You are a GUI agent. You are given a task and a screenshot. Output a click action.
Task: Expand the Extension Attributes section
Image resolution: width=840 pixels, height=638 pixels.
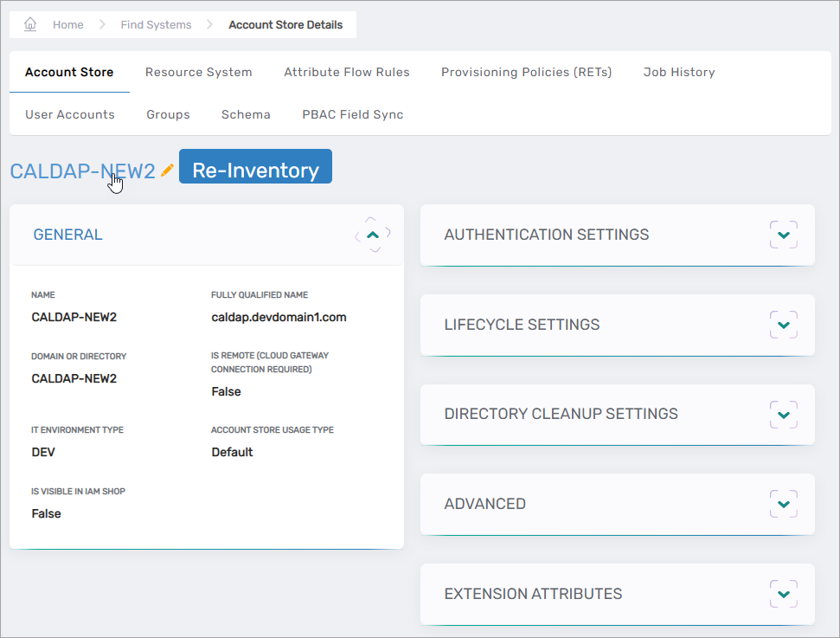(x=783, y=594)
